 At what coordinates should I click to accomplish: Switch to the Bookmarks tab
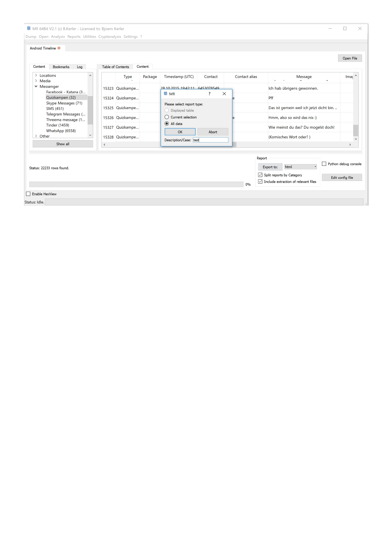click(x=61, y=67)
